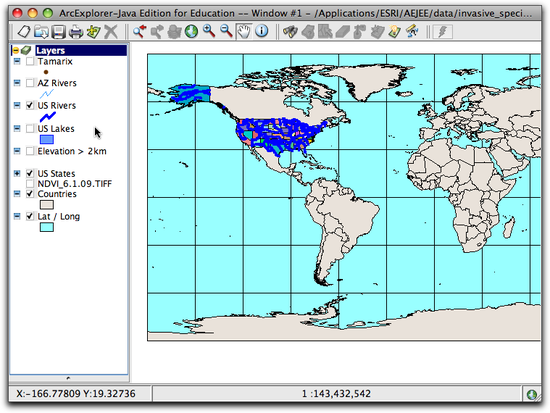
Task: Click the Layers book icon in the tree
Action: [x=26, y=51]
